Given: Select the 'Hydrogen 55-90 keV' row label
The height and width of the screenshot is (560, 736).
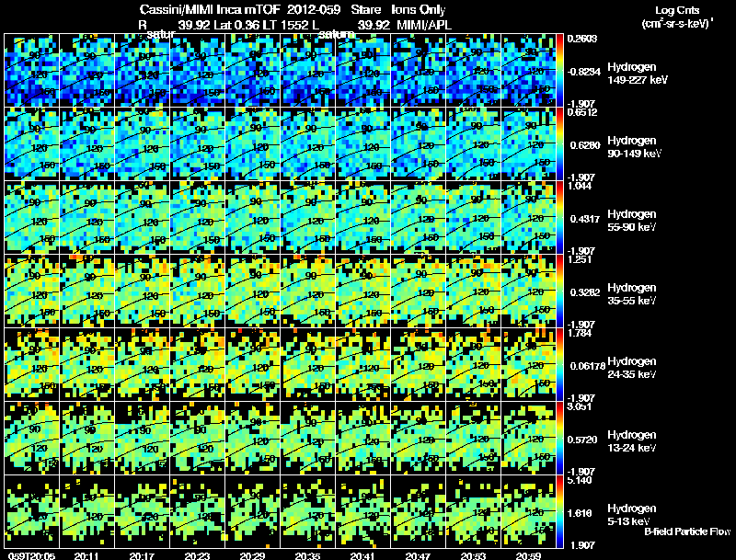Looking at the screenshot, I should [631, 220].
